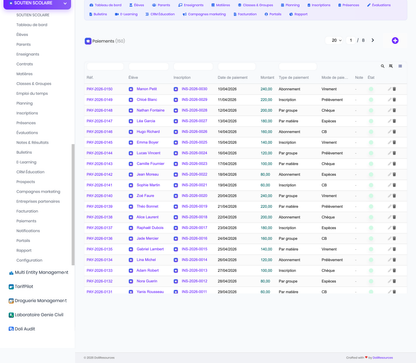Open the Campagnes marketing tab in top navigation
Viewport: 416px width, 363px height.
[204, 14]
